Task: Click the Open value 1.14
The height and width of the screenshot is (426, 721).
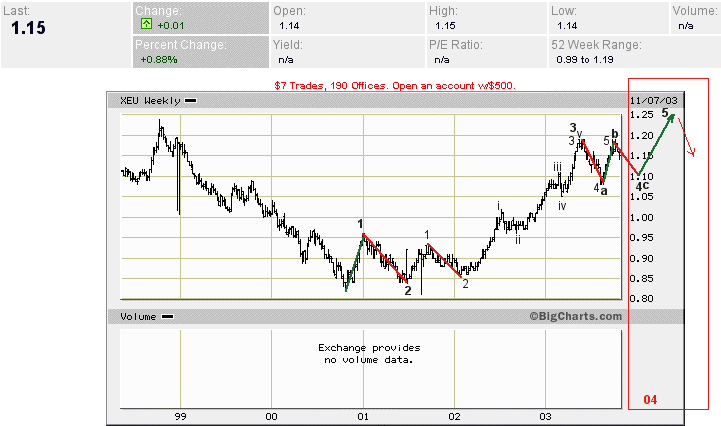Action: [289, 26]
